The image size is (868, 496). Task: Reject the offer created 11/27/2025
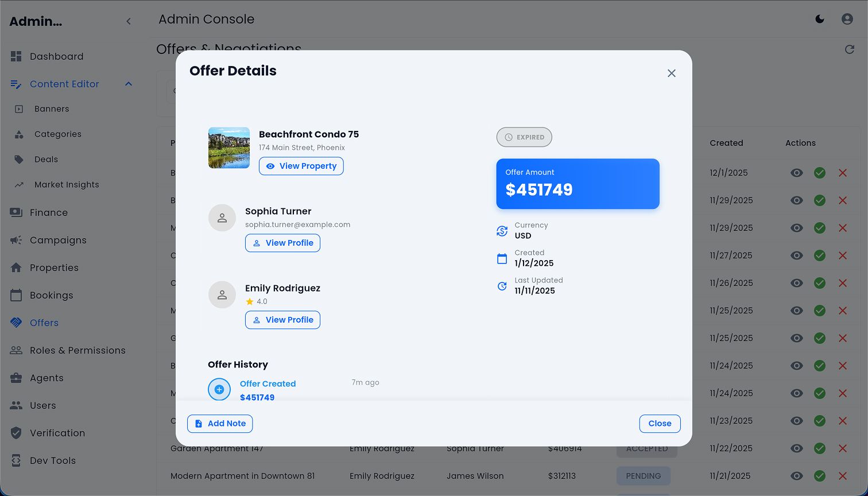point(843,255)
